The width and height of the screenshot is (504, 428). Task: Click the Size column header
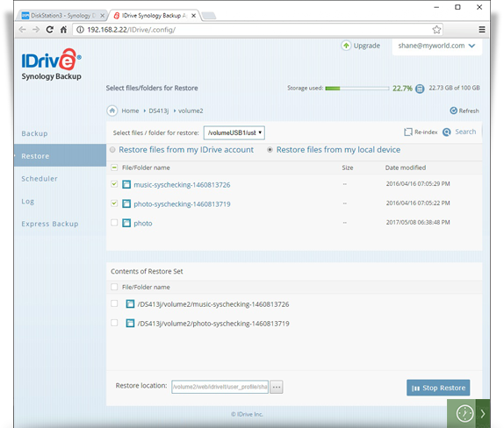point(348,168)
